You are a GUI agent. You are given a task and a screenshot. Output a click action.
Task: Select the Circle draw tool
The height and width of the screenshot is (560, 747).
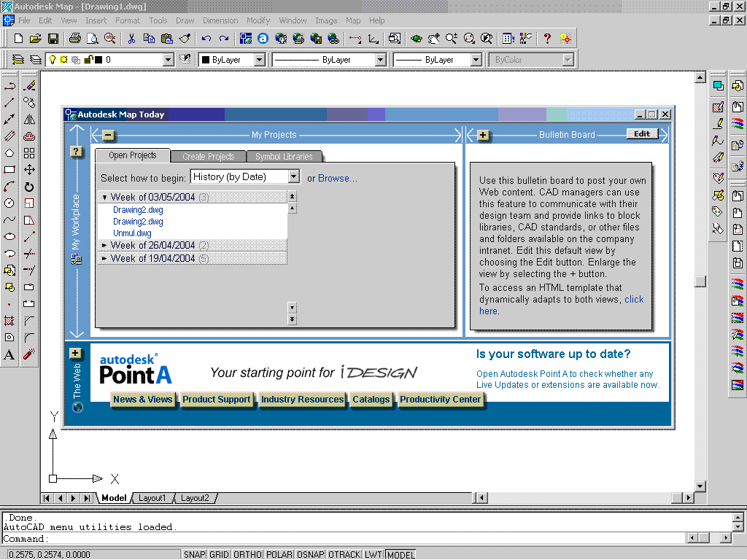click(x=9, y=203)
